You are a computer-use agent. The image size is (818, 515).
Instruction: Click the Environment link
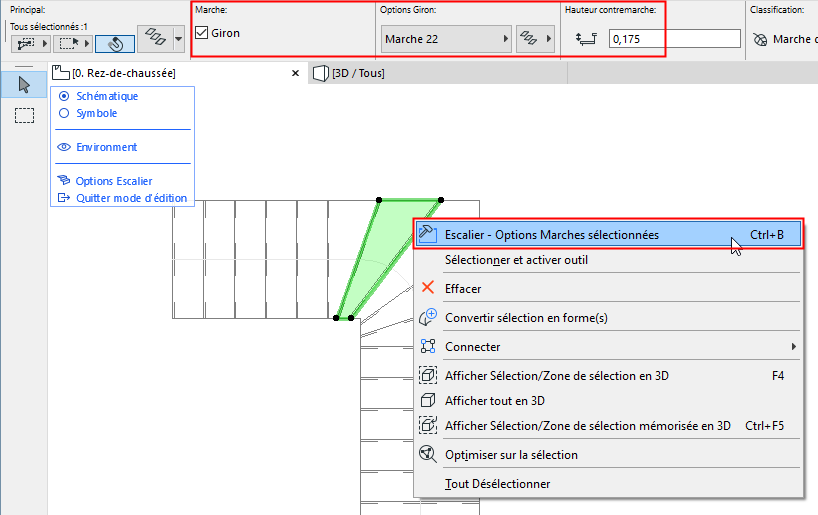[106, 147]
